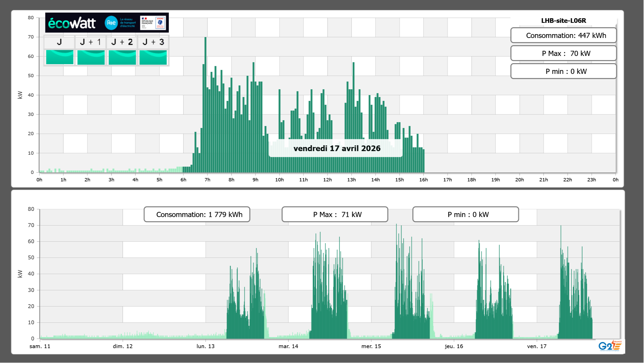Click the green J + 2 signal icon
644x363 pixels.
tap(122, 57)
